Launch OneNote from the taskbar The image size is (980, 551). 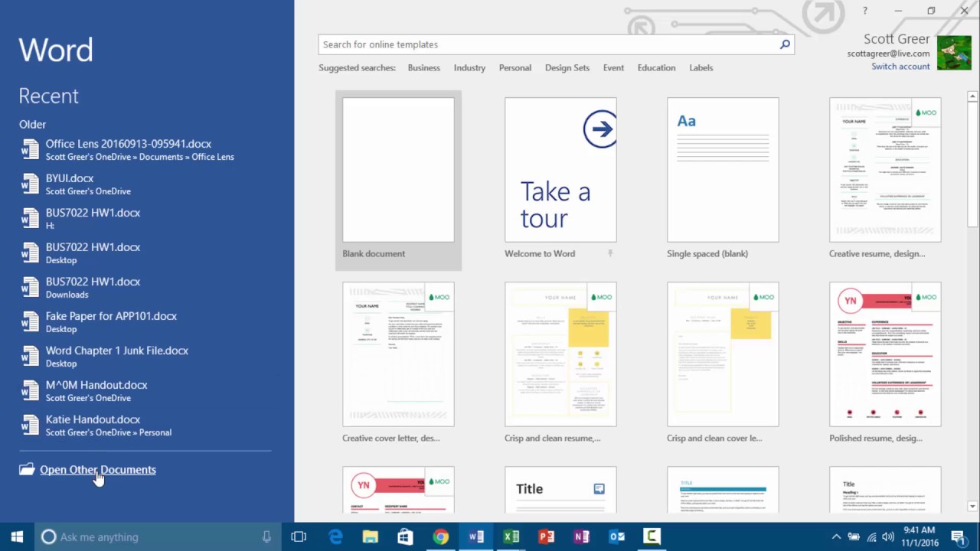[582, 536]
